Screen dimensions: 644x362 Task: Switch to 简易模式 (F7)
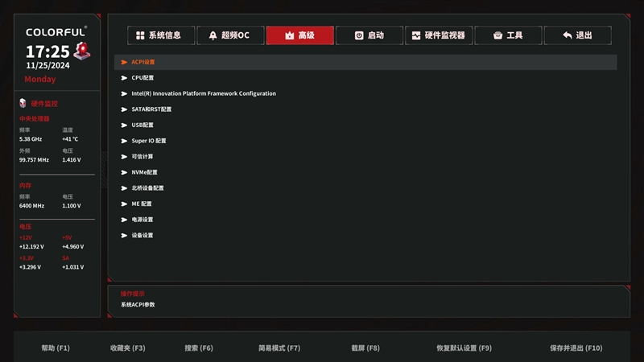(279, 348)
